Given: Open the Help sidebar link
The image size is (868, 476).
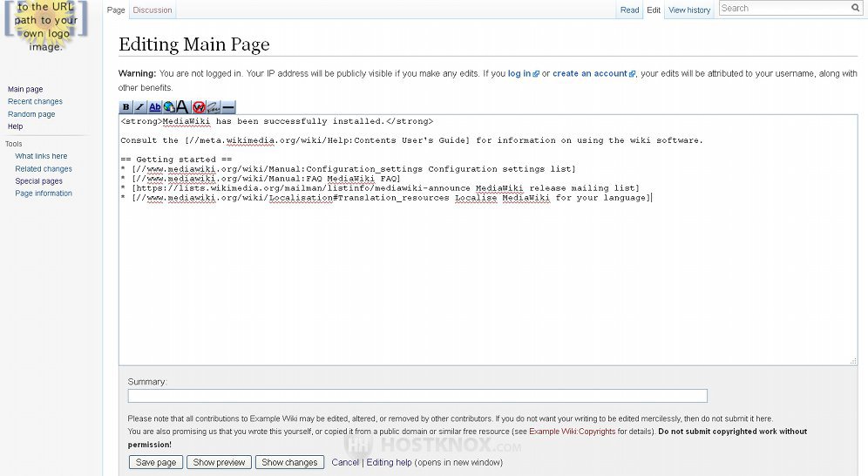Looking at the screenshot, I should click(x=16, y=126).
